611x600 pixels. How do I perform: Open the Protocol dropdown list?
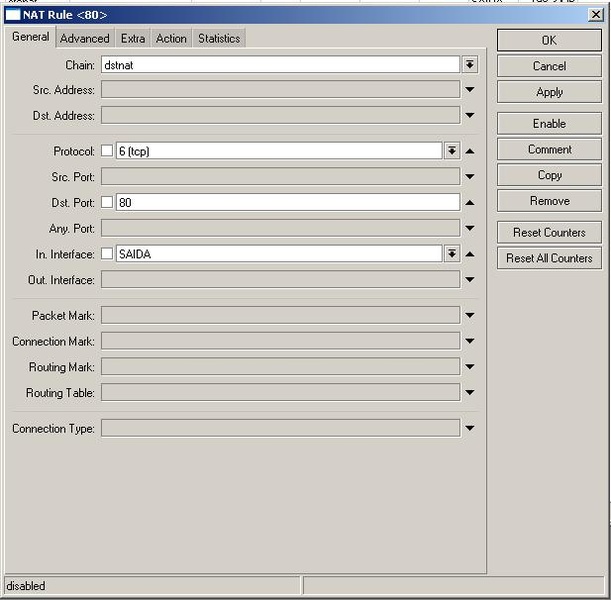(452, 151)
